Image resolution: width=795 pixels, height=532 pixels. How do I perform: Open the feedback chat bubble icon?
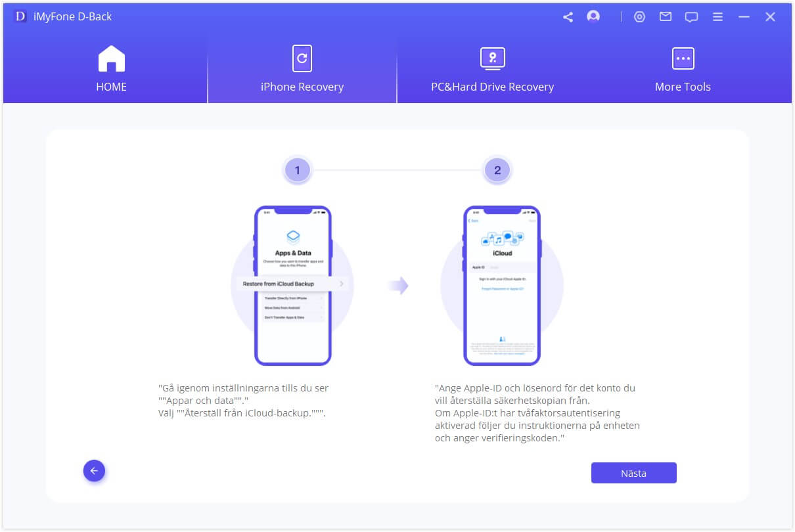[691, 18]
